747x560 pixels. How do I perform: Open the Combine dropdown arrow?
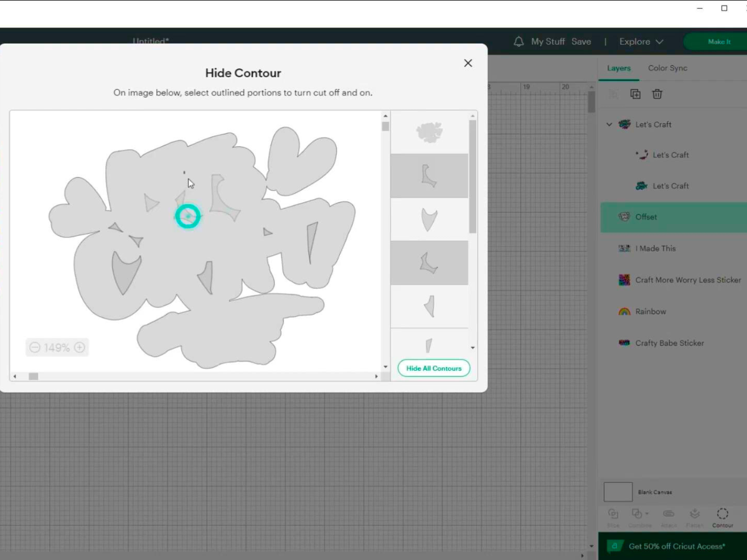(647, 514)
